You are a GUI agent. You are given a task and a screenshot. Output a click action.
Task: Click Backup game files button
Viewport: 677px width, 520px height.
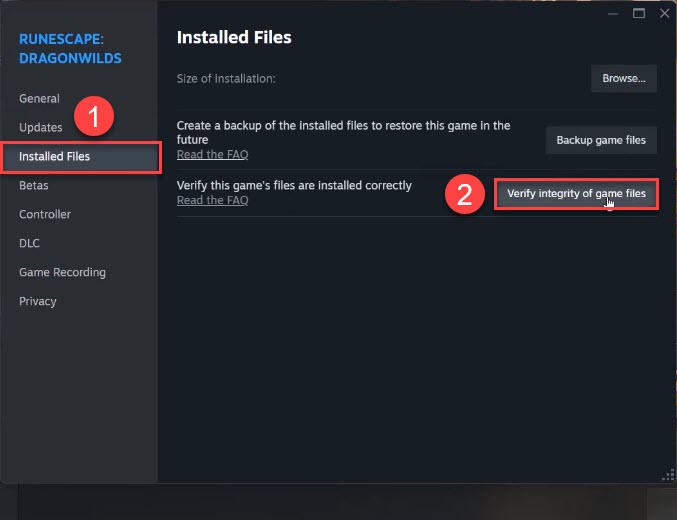click(601, 140)
